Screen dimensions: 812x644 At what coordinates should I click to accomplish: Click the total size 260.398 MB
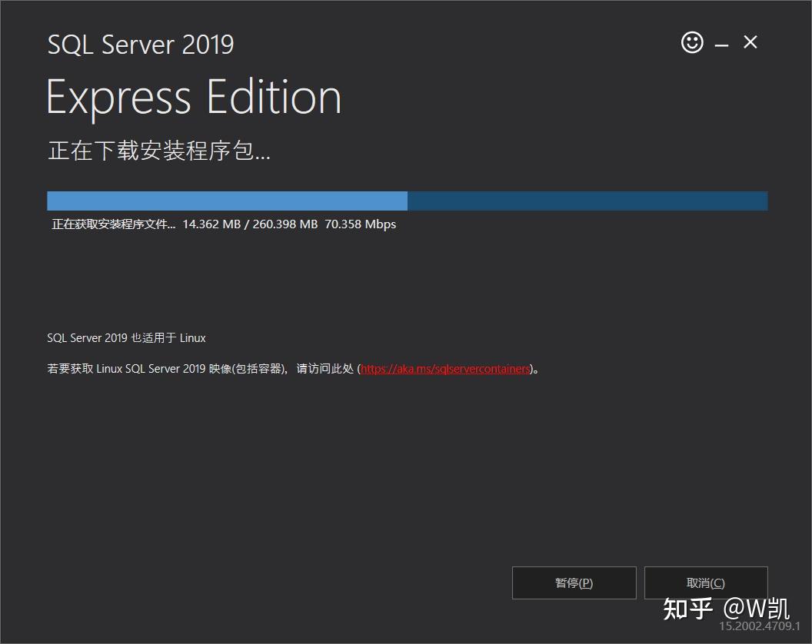coord(285,224)
